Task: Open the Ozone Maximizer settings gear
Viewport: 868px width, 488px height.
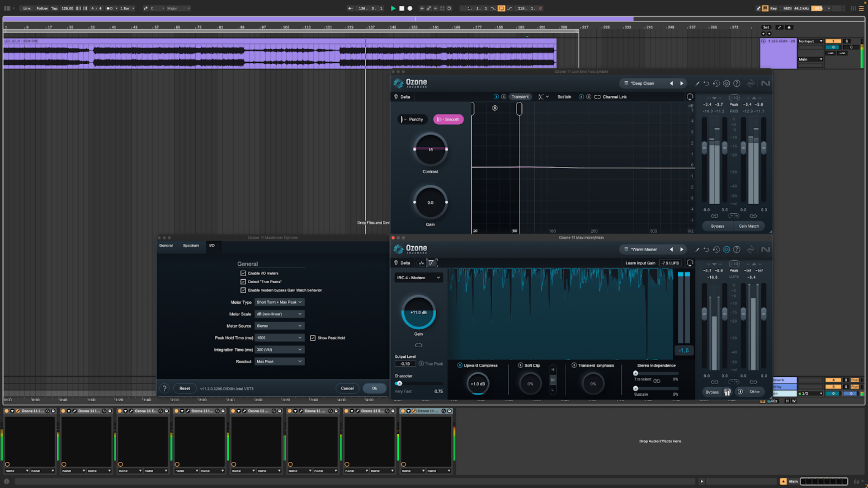Action: pos(726,249)
